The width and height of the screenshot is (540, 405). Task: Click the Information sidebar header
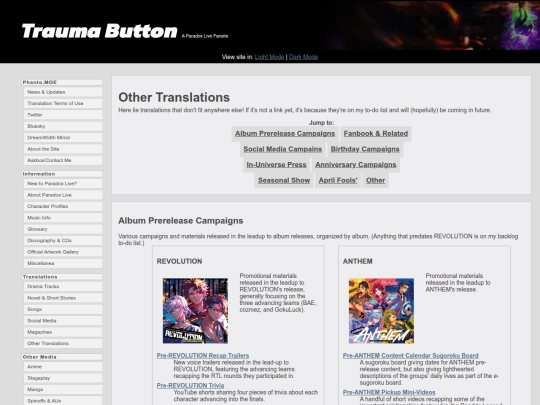pos(62,174)
